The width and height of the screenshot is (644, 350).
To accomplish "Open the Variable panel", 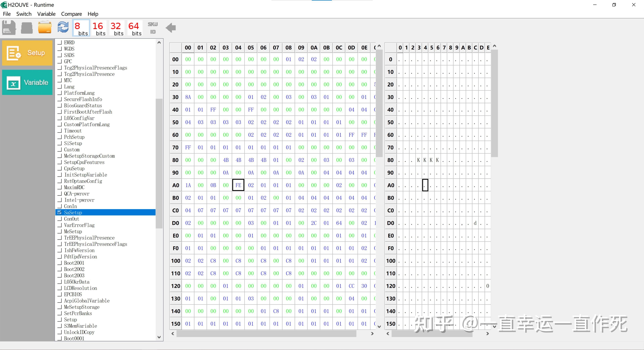I will [27, 83].
